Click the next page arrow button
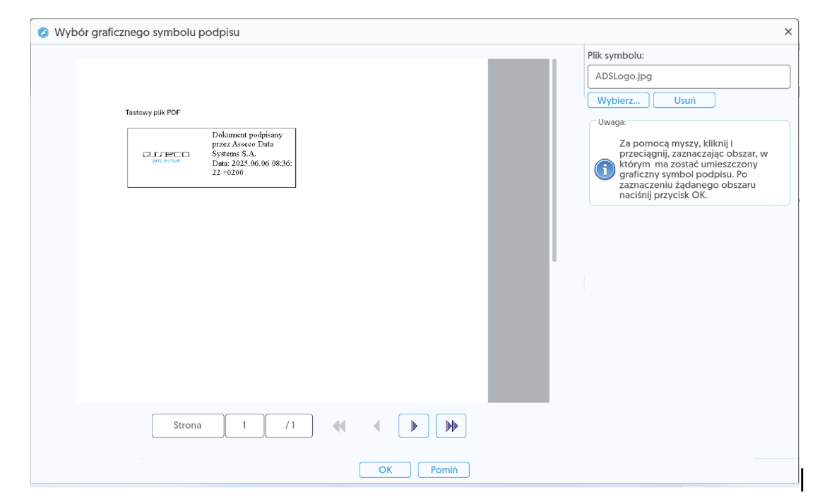This screenshot has height=504, width=832. click(414, 426)
